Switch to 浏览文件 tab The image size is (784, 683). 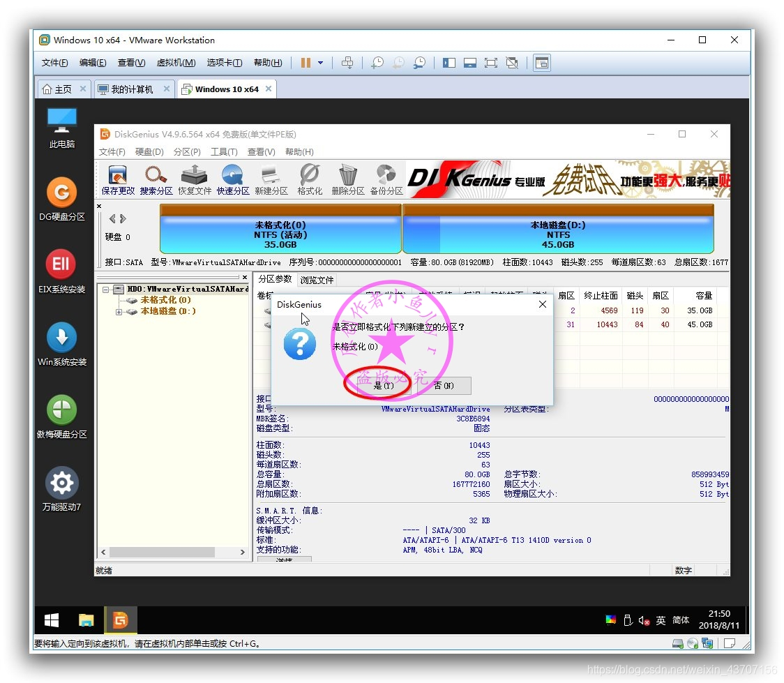[x=317, y=280]
